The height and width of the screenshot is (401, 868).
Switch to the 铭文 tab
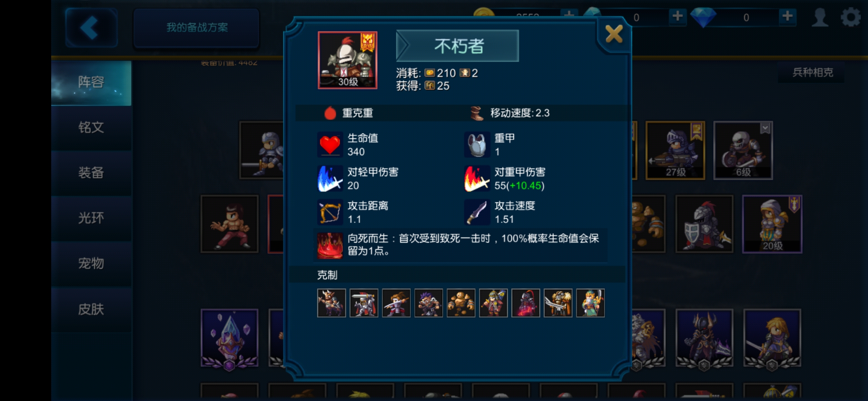91,128
